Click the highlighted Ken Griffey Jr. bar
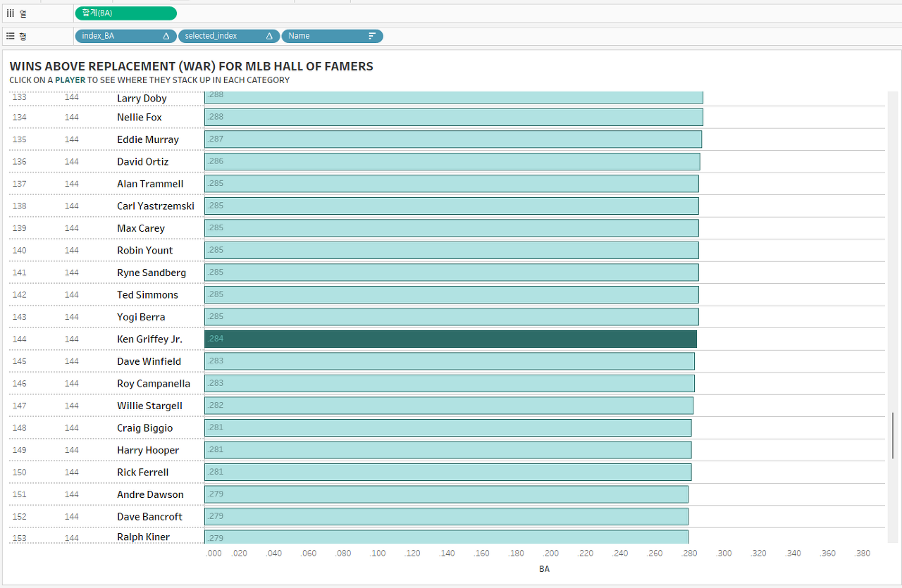Screen dimensions: 902x588 pyautogui.click(x=450, y=339)
